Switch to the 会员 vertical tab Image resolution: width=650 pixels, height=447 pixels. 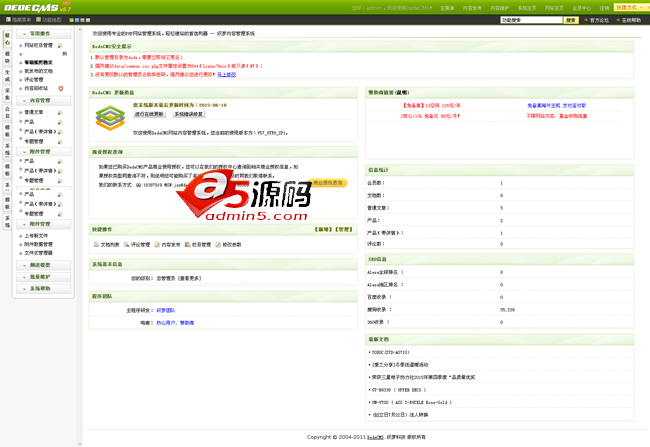point(7,112)
